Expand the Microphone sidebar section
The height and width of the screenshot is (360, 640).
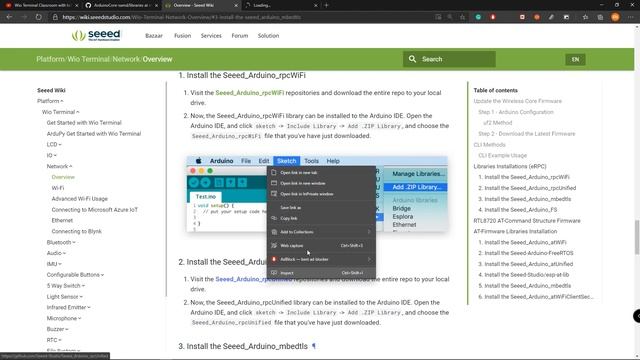(64, 318)
